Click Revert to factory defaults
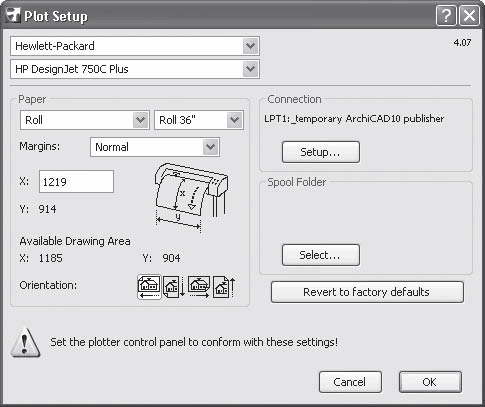This screenshot has width=485, height=407. click(x=367, y=292)
